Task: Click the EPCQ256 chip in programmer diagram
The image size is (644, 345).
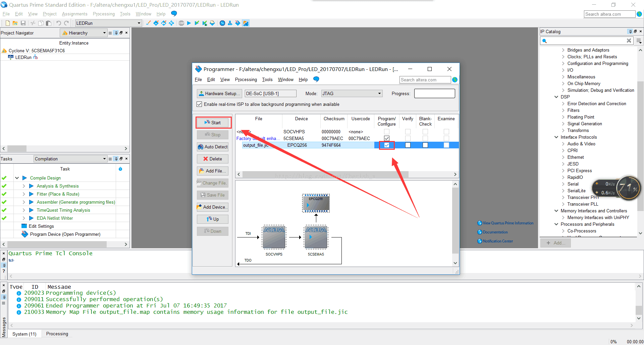Action: coord(316,203)
